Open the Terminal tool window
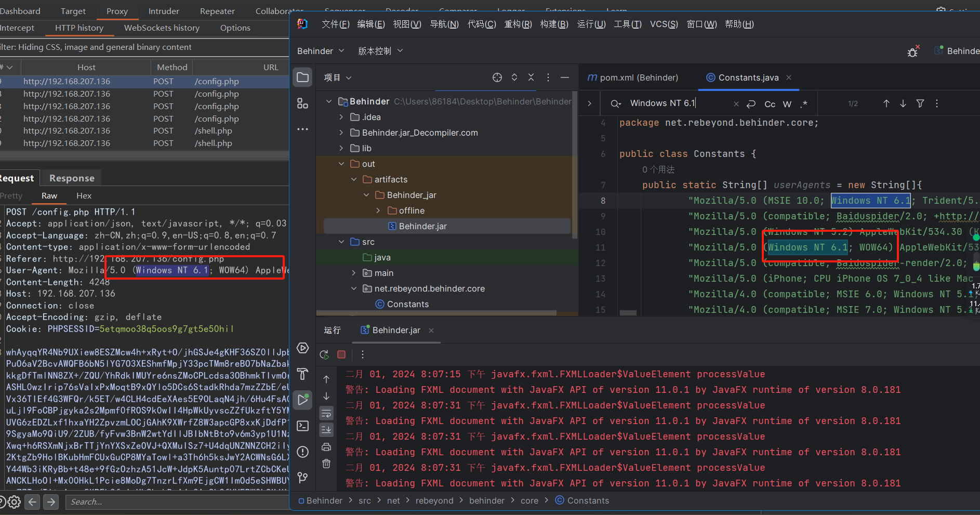 tap(302, 426)
